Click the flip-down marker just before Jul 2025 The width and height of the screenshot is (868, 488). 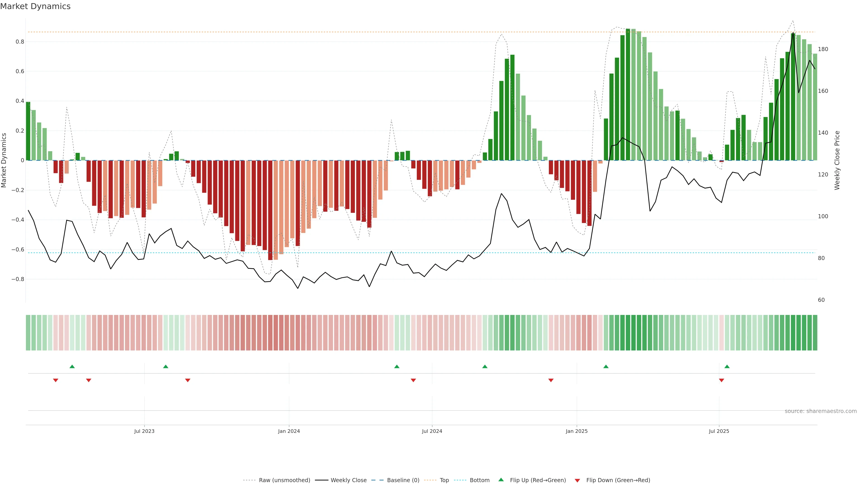(722, 380)
